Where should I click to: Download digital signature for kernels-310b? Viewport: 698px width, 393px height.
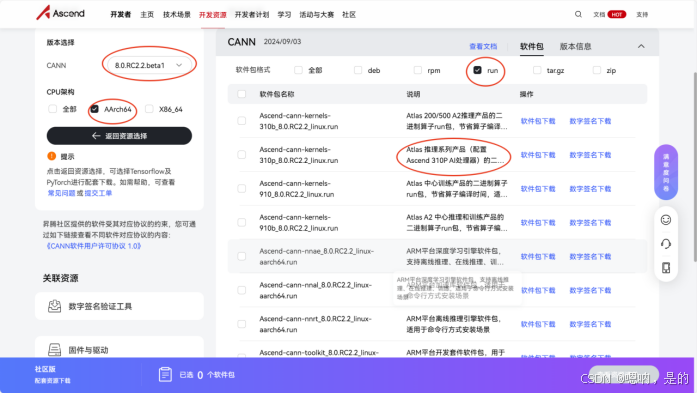(x=590, y=121)
